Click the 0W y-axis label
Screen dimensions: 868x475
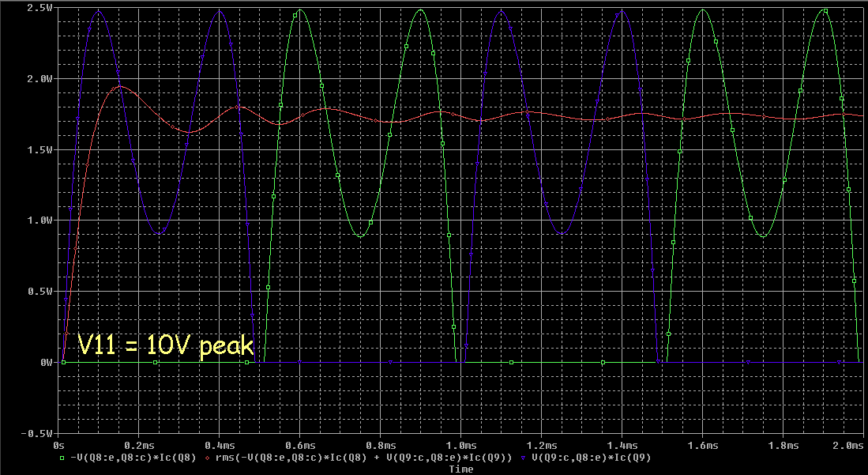pyautogui.click(x=47, y=363)
